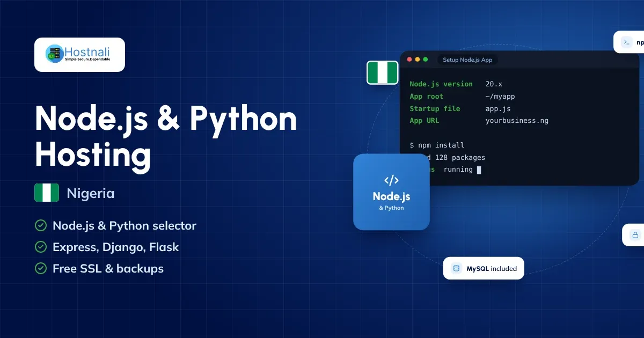The width and height of the screenshot is (644, 338).
Task: Click 'App root' label in terminal
Action: pos(427,97)
